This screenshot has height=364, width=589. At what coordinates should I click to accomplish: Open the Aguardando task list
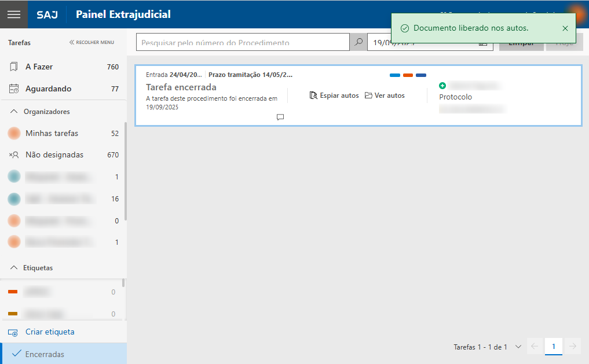64,89
